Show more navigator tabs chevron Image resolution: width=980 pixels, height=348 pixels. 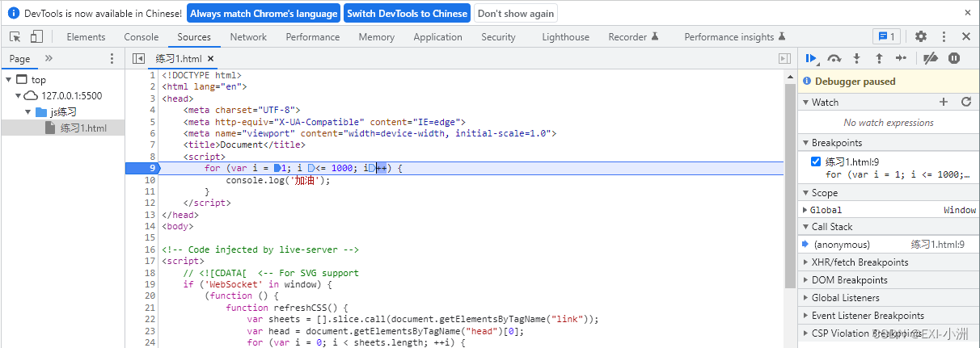pos(49,58)
